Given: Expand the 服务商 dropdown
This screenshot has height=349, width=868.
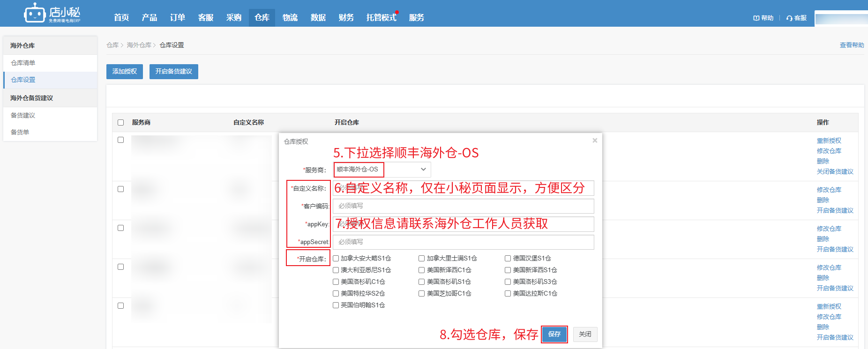Looking at the screenshot, I should coord(382,170).
